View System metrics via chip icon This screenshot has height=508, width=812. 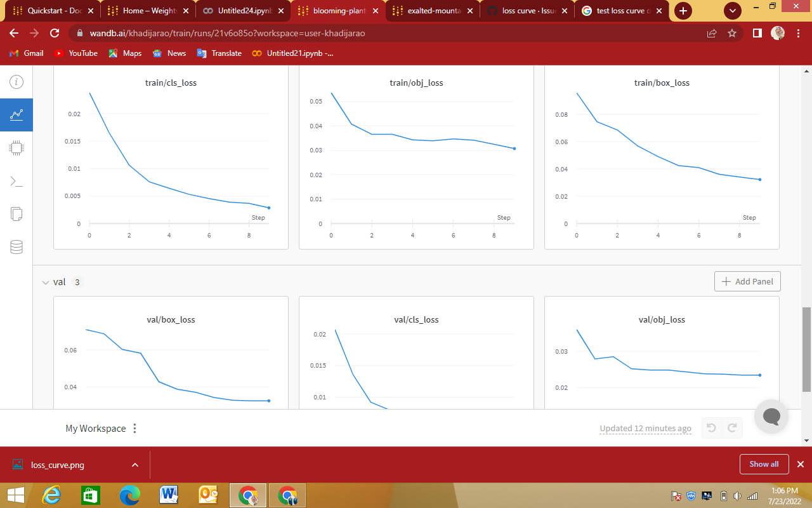(x=16, y=148)
